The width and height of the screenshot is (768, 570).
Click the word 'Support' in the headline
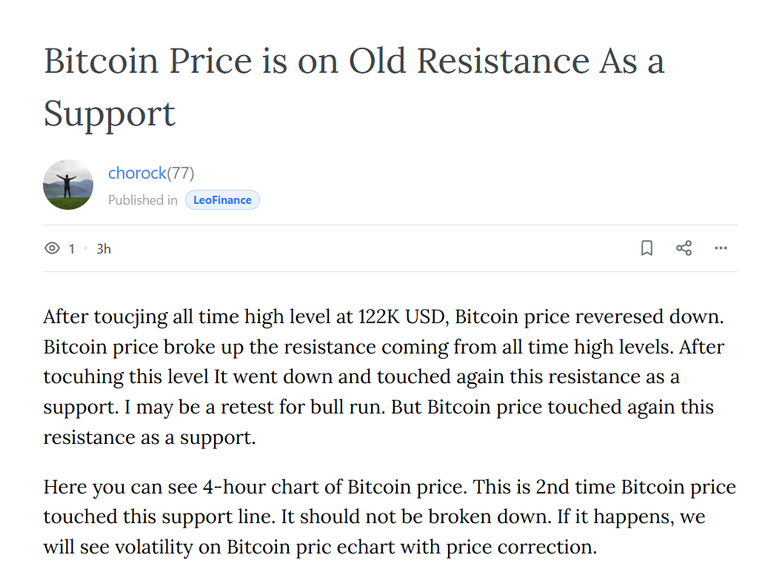coord(109,115)
